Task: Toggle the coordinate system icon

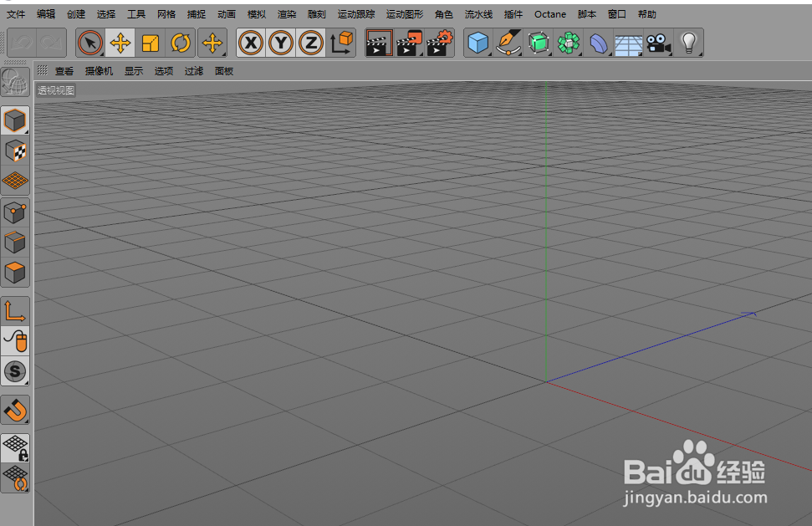Action: [341, 43]
